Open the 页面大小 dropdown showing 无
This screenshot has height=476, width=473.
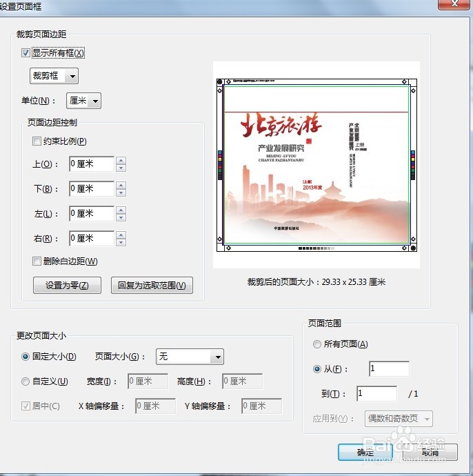[190, 357]
